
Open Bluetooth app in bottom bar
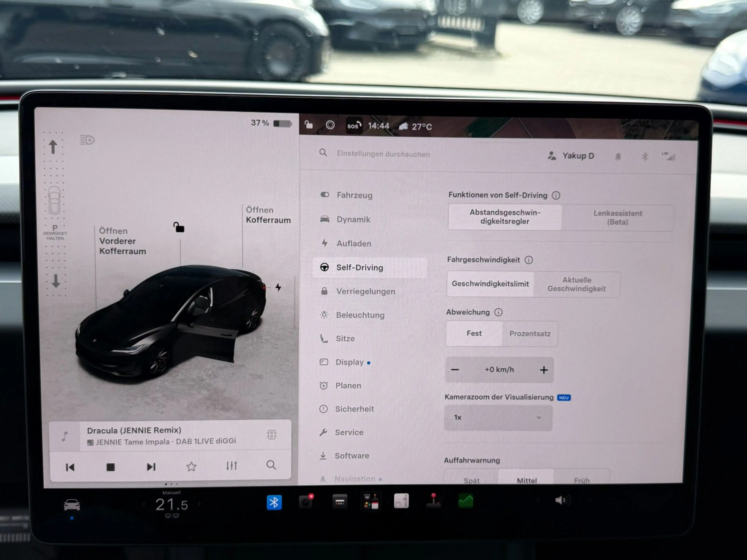[x=274, y=503]
